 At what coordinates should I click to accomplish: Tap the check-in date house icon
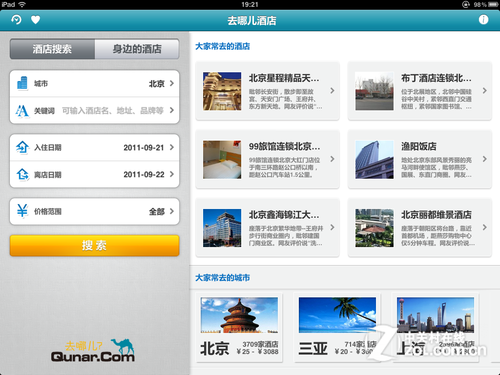tap(22, 147)
